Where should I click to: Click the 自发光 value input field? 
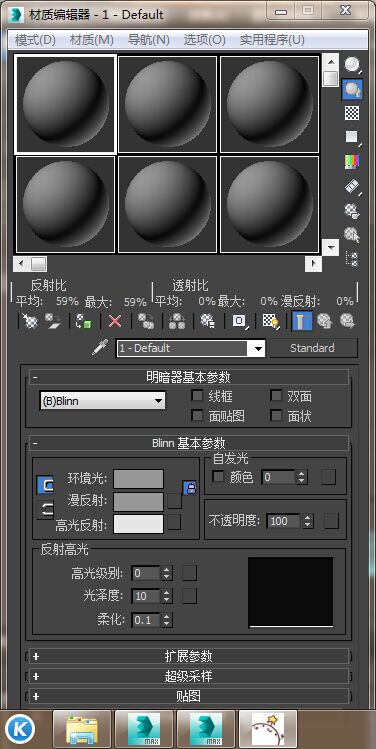pos(279,477)
